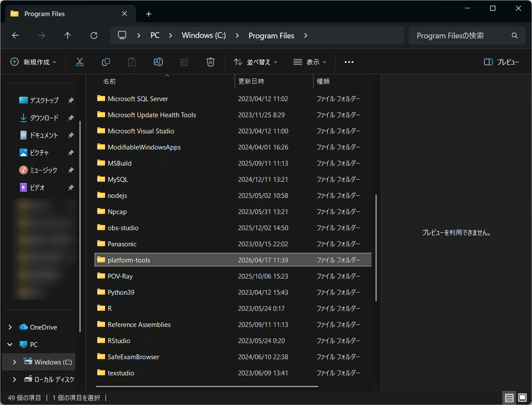Click the pin icon beside ビデオ
The width and height of the screenshot is (532, 405).
click(71, 187)
